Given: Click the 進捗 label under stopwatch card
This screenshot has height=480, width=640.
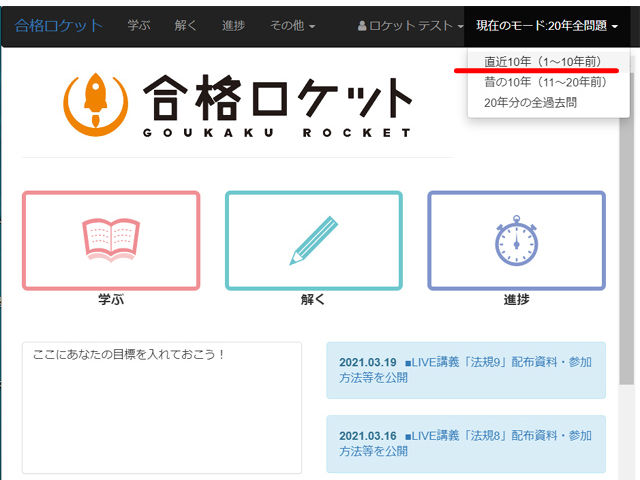Looking at the screenshot, I should pos(516,300).
